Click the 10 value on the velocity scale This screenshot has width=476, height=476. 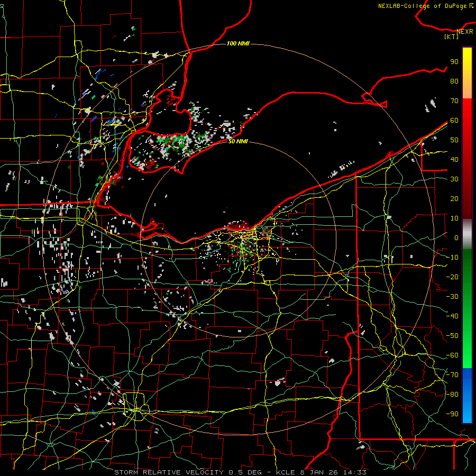[x=454, y=218]
